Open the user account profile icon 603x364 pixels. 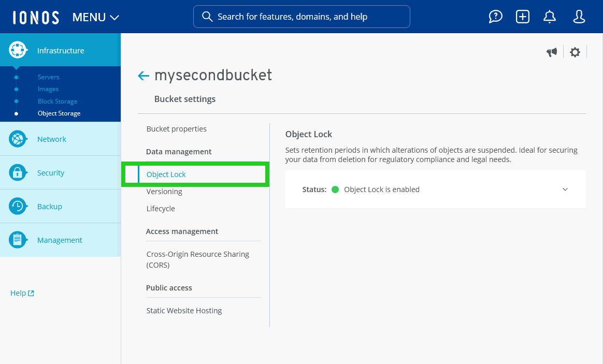point(579,17)
